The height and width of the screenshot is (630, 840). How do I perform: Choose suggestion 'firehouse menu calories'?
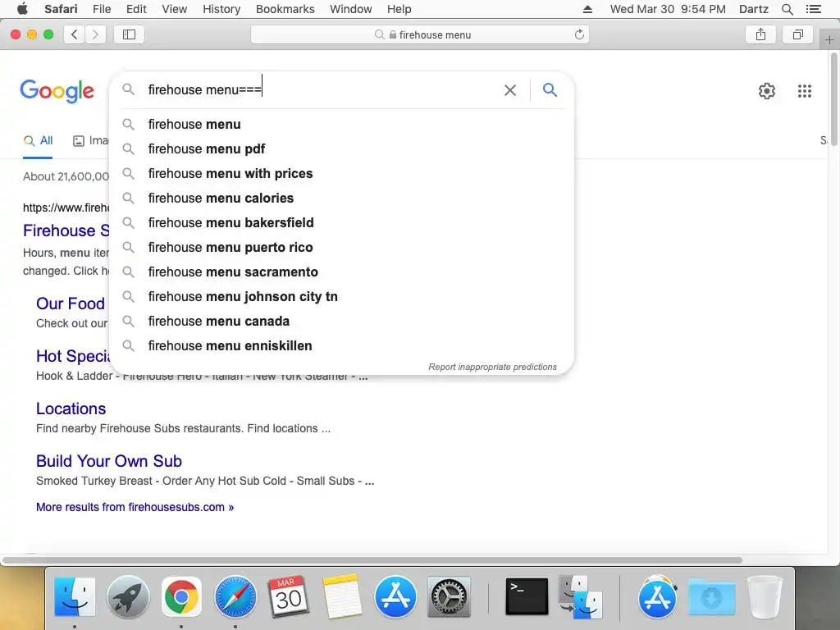point(343,199)
